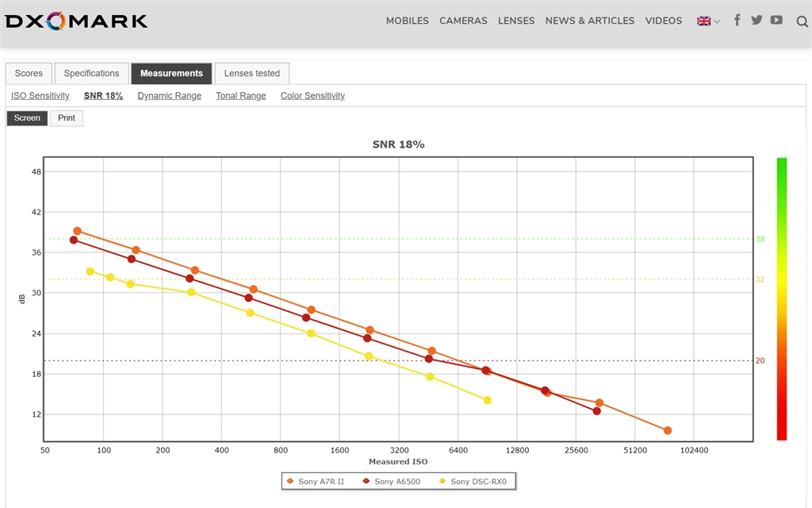Select the Measurements tab
This screenshot has height=508, width=812.
point(171,73)
